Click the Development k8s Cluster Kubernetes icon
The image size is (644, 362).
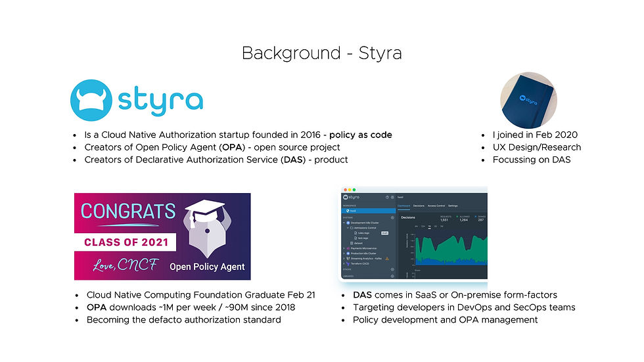348,223
